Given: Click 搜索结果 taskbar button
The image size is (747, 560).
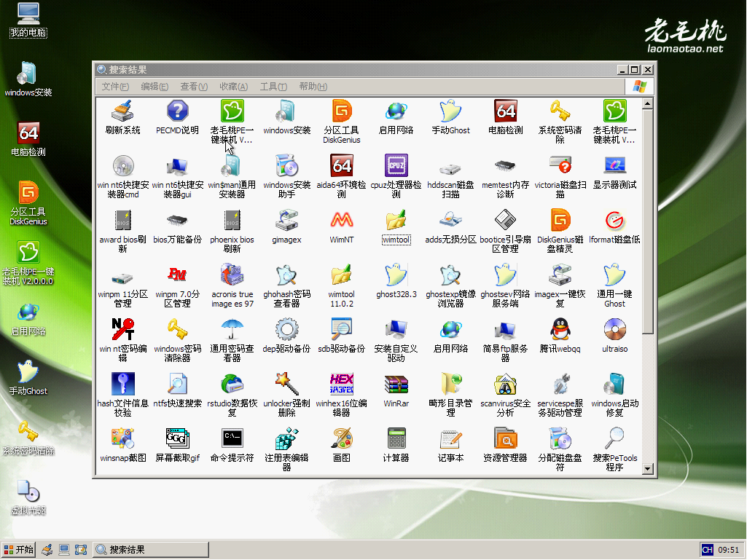Looking at the screenshot, I should click(151, 550).
